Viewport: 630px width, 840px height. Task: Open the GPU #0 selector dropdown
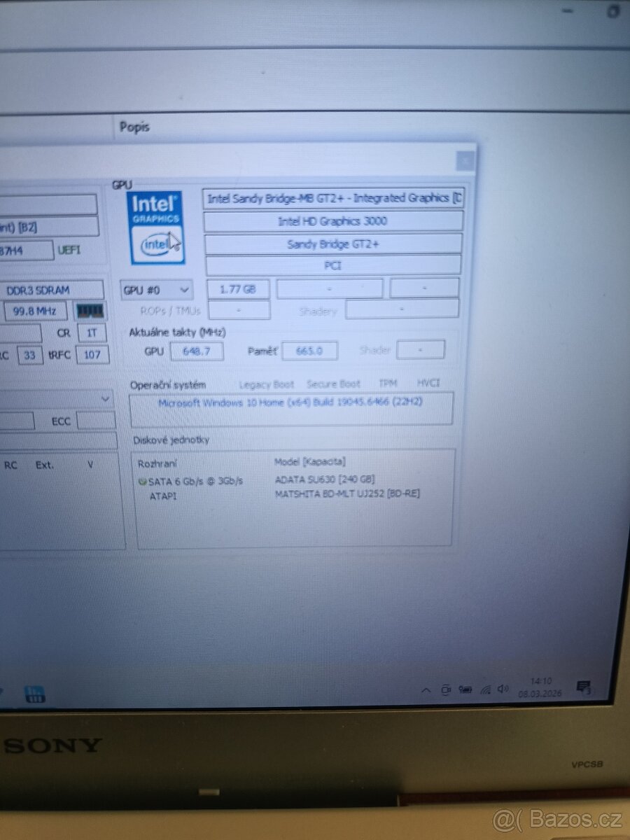157,289
